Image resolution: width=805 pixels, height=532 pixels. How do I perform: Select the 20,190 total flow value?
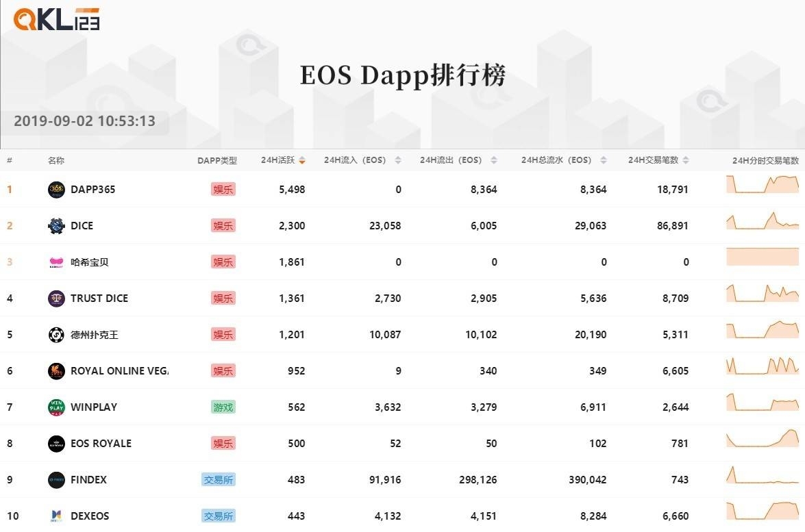click(591, 335)
